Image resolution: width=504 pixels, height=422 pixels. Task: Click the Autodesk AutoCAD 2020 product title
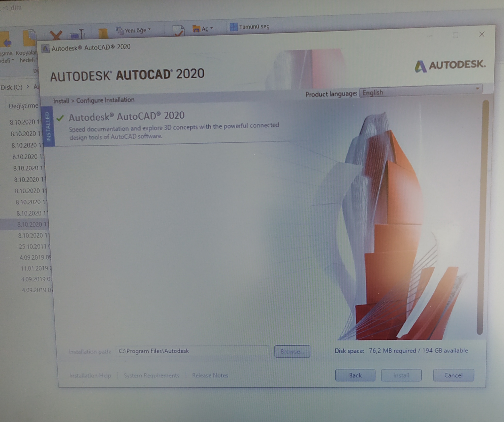pyautogui.click(x=127, y=116)
